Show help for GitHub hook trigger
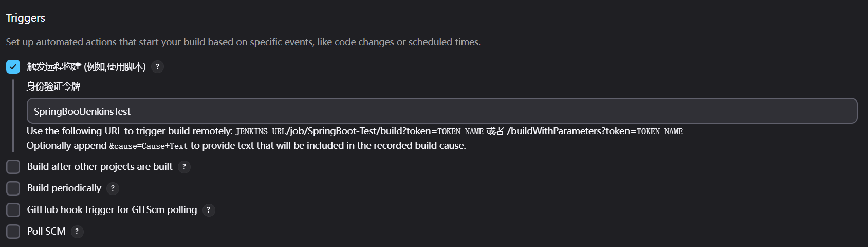The image size is (868, 247). [208, 210]
